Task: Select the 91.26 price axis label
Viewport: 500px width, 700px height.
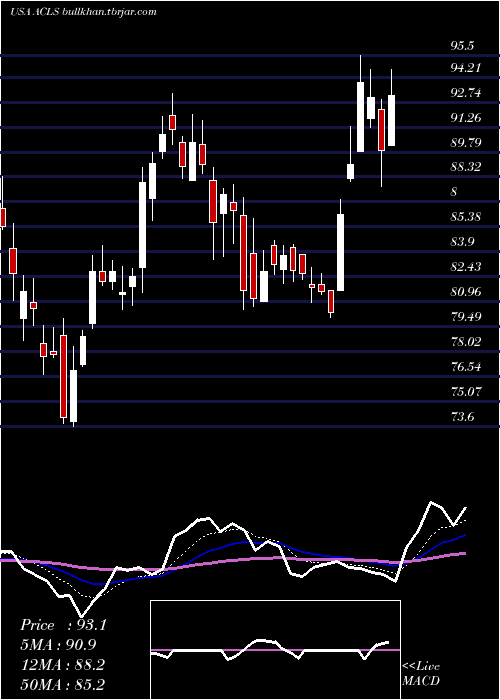Action: point(466,118)
